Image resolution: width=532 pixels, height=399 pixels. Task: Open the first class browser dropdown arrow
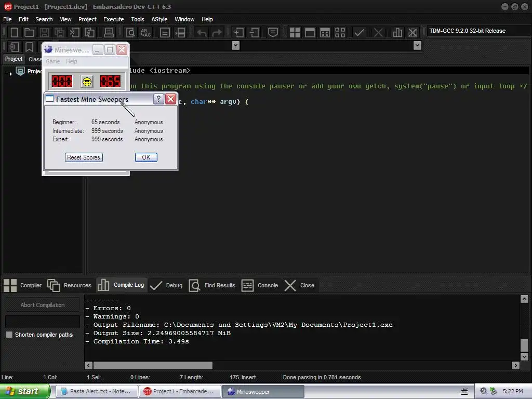(x=235, y=45)
